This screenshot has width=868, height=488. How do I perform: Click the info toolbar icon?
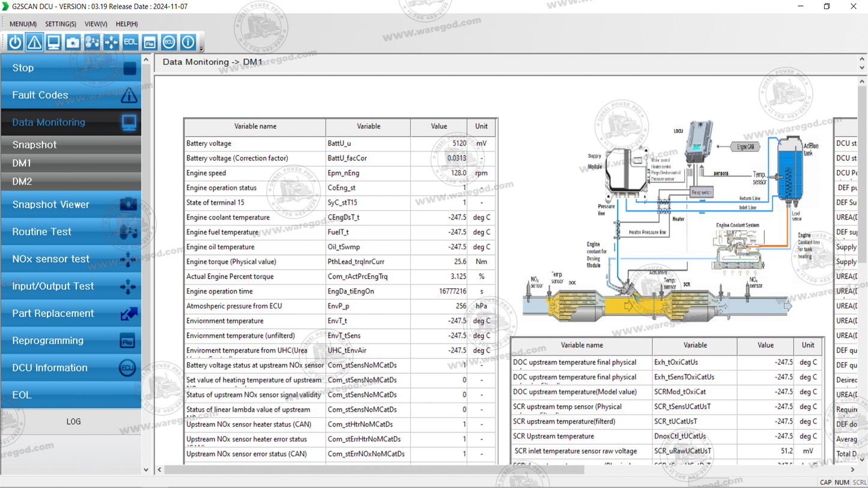tap(188, 41)
